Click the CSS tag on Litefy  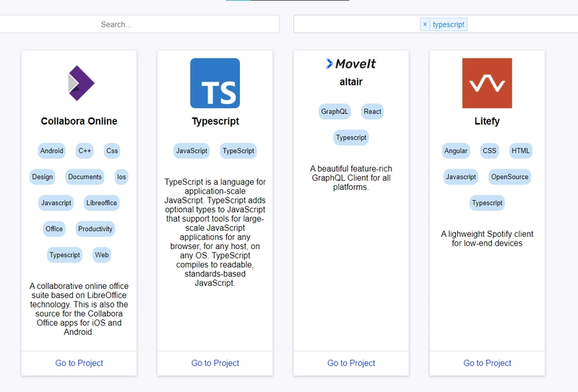coord(490,151)
